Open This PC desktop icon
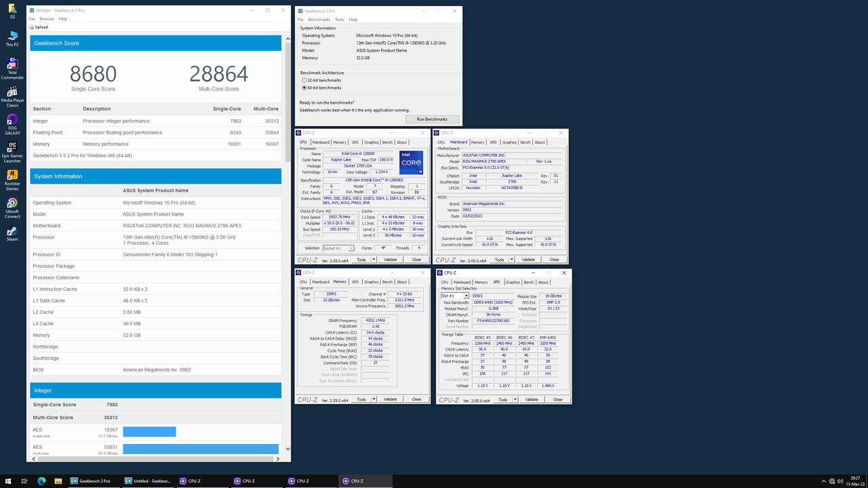The height and width of the screenshot is (488, 868). (12, 38)
